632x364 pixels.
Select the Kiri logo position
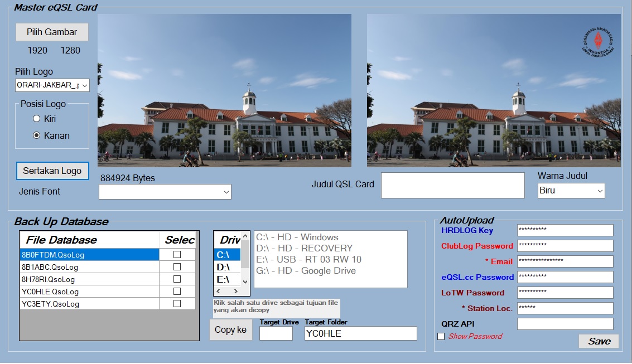(37, 119)
